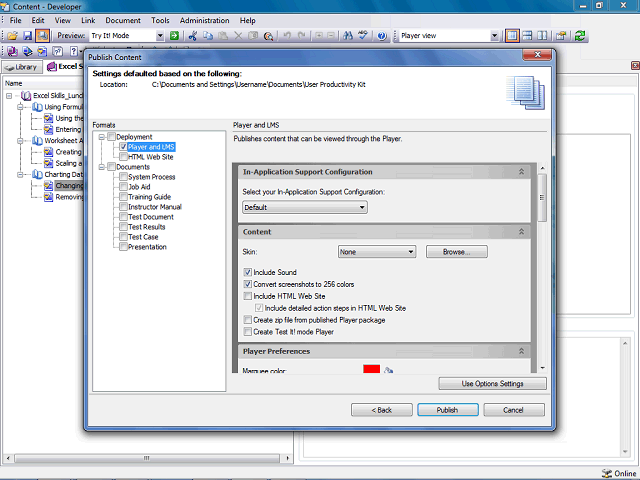Click the < Back button

382,410
